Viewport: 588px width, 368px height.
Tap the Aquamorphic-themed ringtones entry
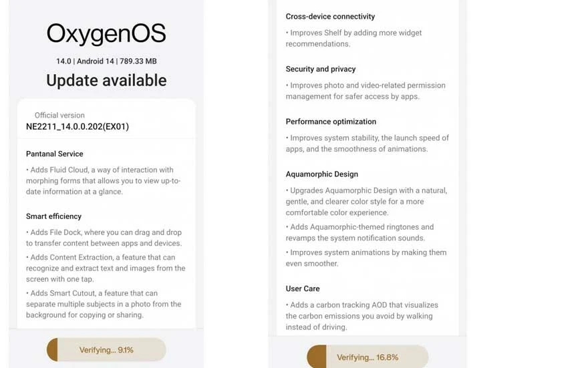359,232
